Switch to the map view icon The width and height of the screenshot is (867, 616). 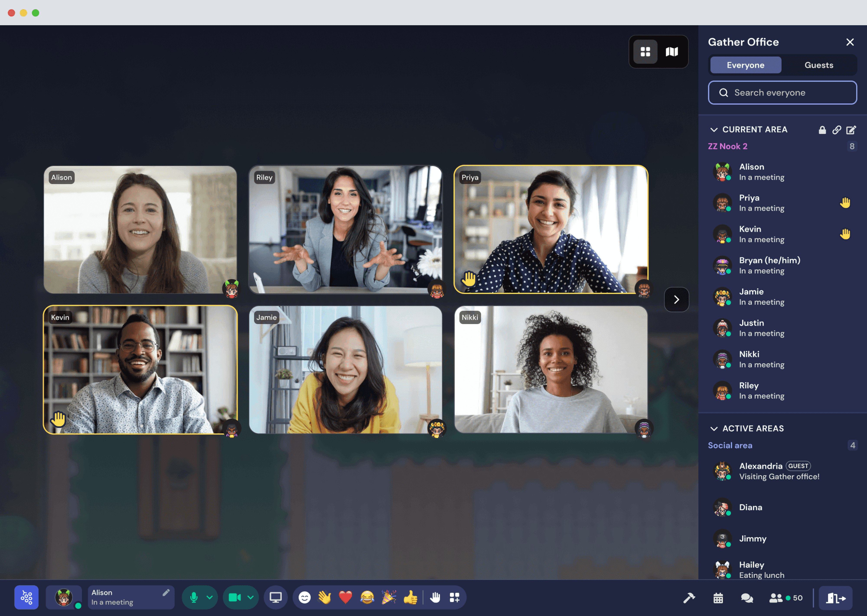coord(671,52)
